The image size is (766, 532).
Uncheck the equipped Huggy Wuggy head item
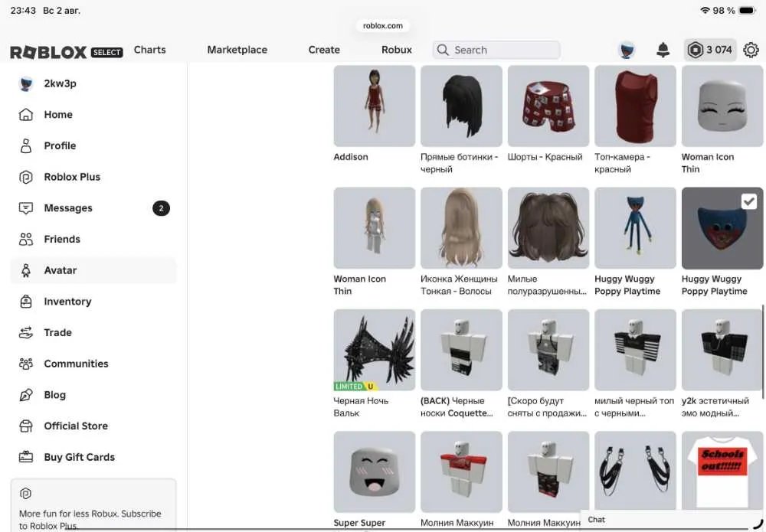click(749, 201)
